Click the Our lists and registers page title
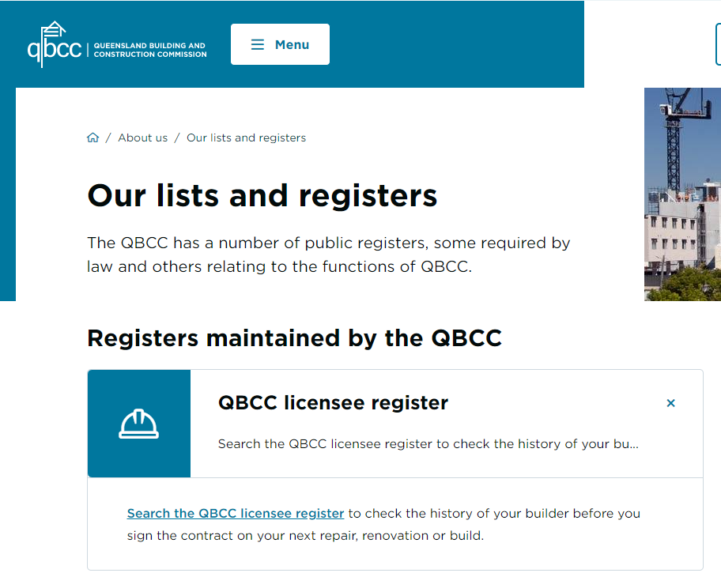This screenshot has width=721, height=588. point(262,195)
